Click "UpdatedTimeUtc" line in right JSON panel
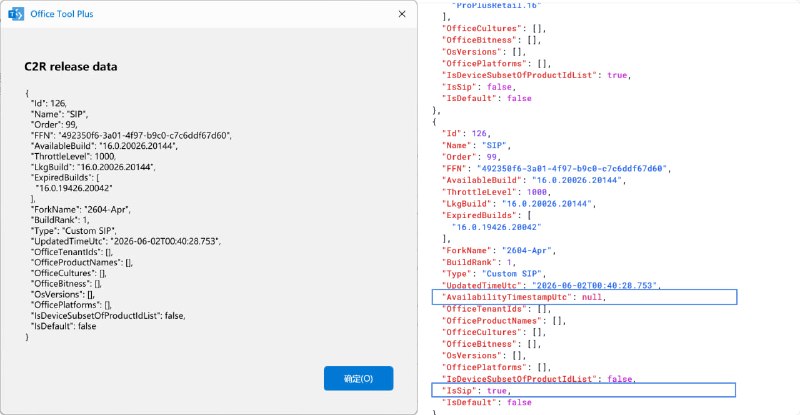 551,285
